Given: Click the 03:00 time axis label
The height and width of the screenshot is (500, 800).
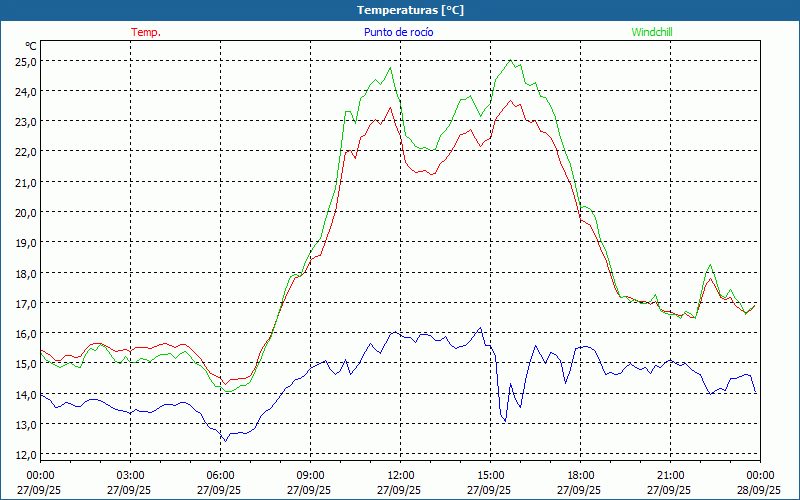Looking at the screenshot, I should coord(130,475).
